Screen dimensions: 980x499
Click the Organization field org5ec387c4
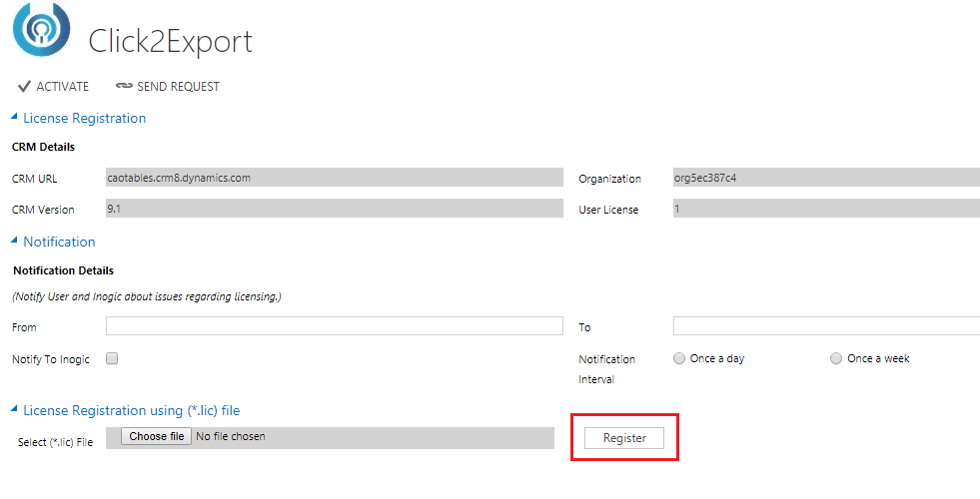[826, 178]
